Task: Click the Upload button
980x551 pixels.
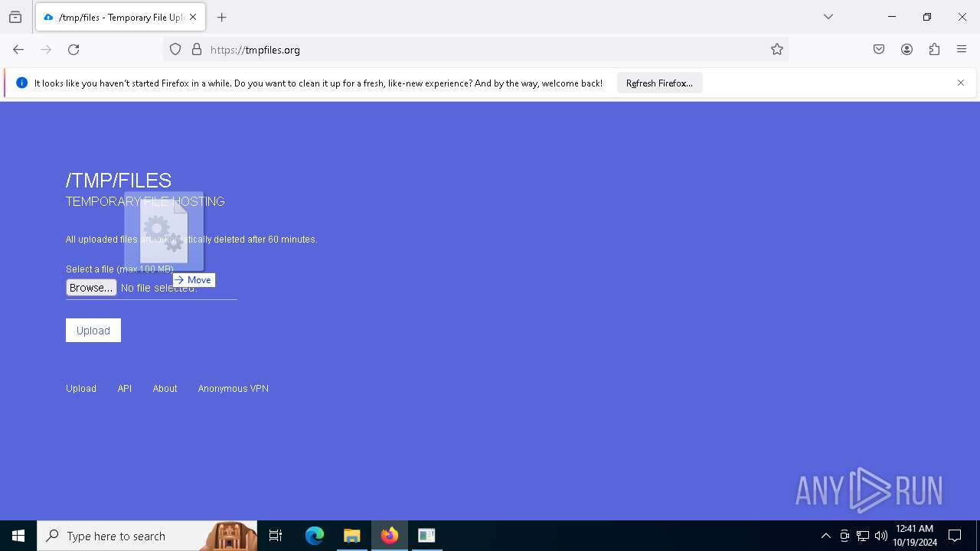Action: click(x=93, y=331)
